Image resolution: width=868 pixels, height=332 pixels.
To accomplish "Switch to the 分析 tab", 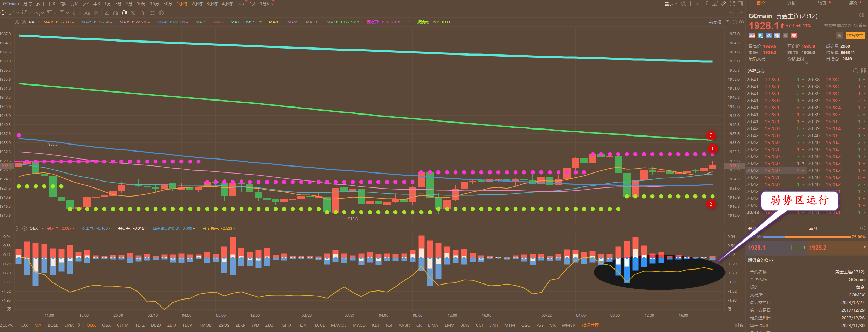I will tap(791, 3).
